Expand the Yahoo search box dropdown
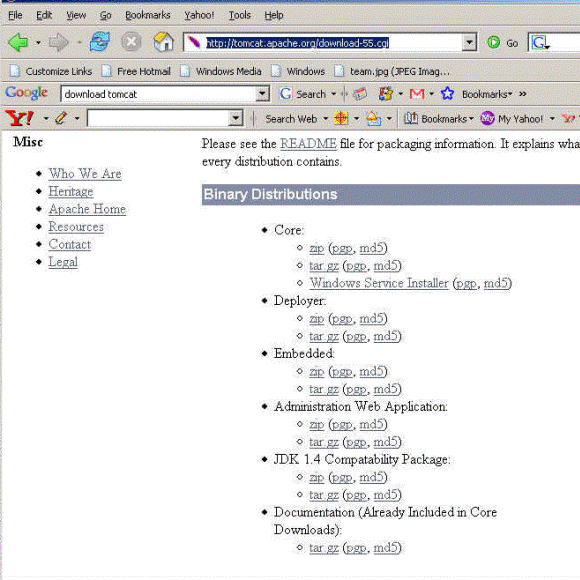 click(x=235, y=118)
